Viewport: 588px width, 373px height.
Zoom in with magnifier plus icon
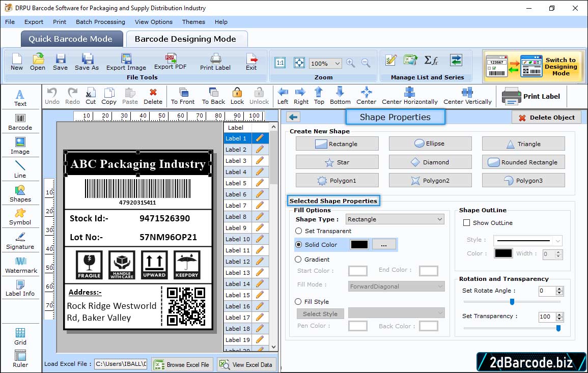[x=351, y=63]
